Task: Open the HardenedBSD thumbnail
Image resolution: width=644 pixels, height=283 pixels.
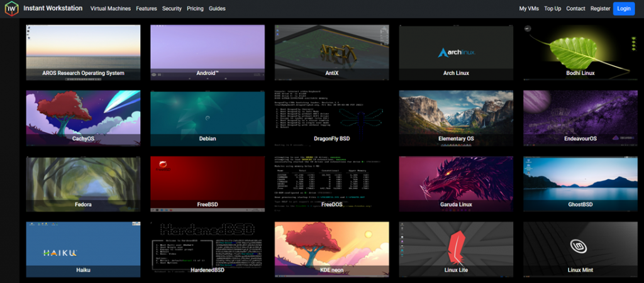Action: point(208,250)
